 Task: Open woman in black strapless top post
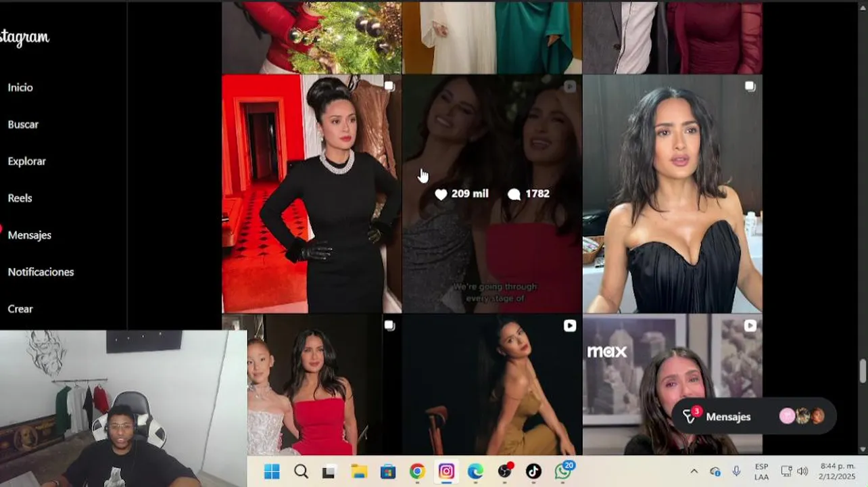pos(673,193)
